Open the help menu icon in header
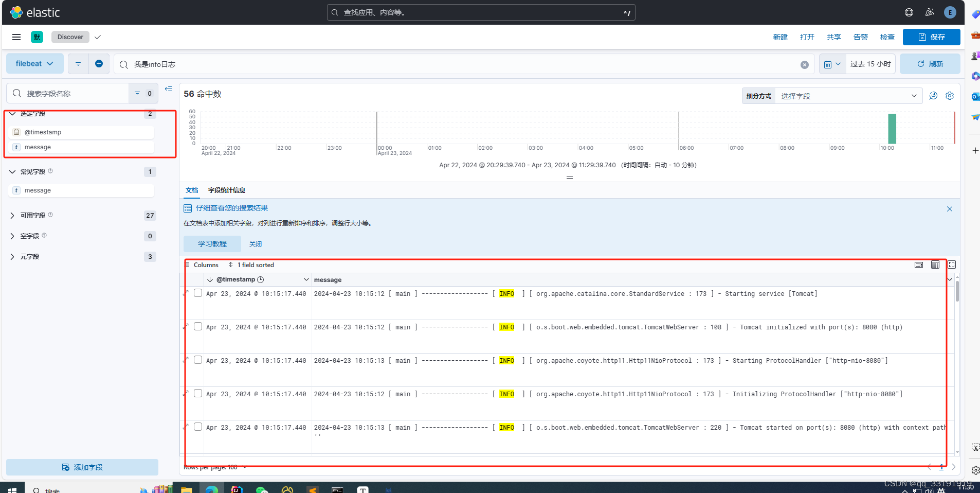Viewport: 980px width, 493px height. click(909, 12)
